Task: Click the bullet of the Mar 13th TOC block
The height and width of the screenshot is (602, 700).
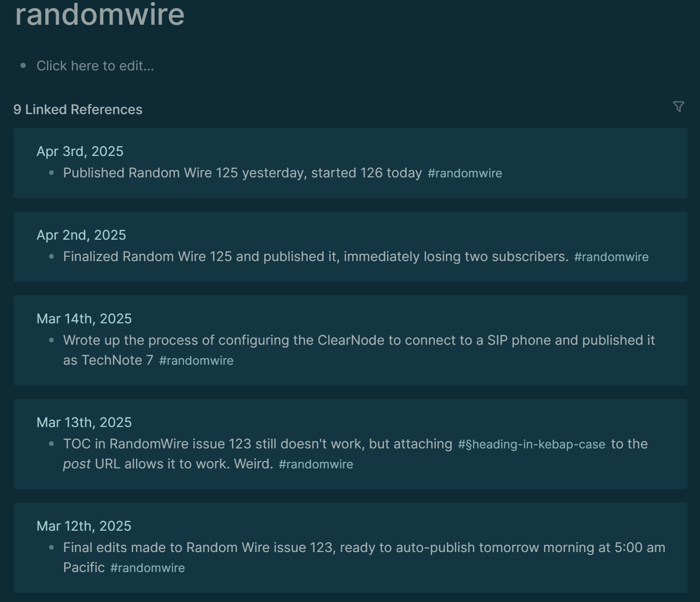Action: coord(50,444)
